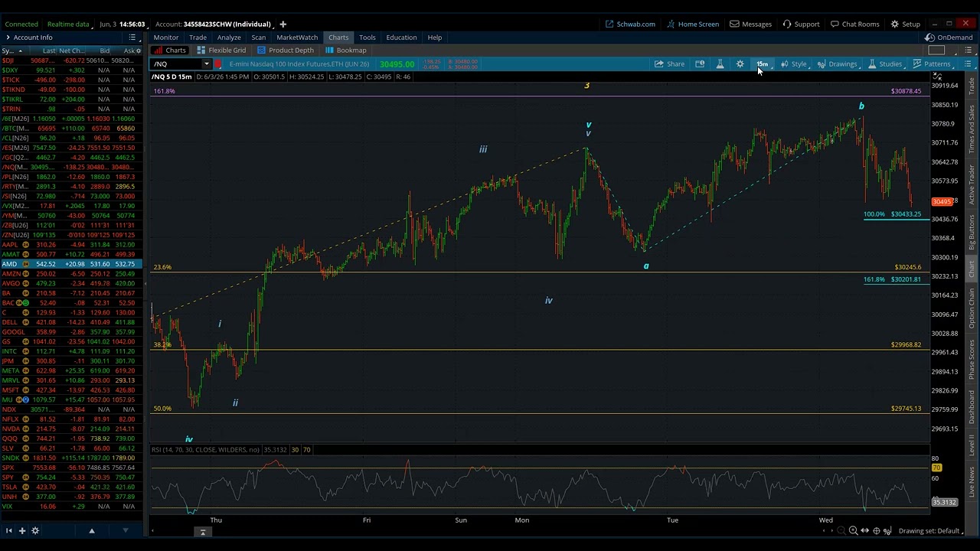
Task: Open Support
Action: pyautogui.click(x=801, y=24)
